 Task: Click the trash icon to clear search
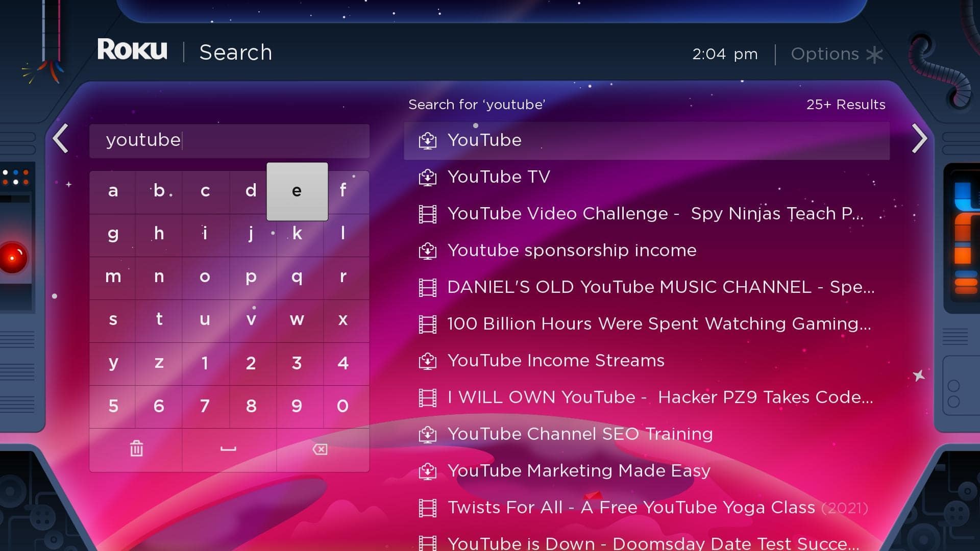coord(136,449)
